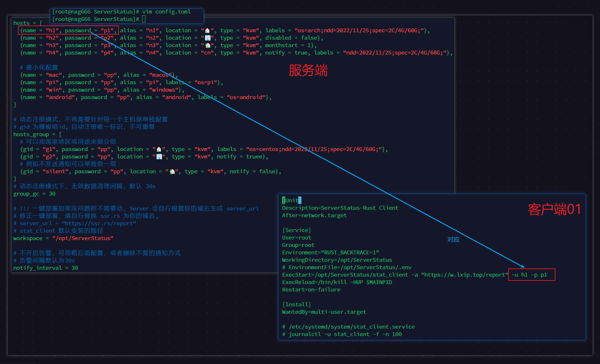Click the house emoji on the h1 host line
This screenshot has height=364, width=600.
point(207,31)
